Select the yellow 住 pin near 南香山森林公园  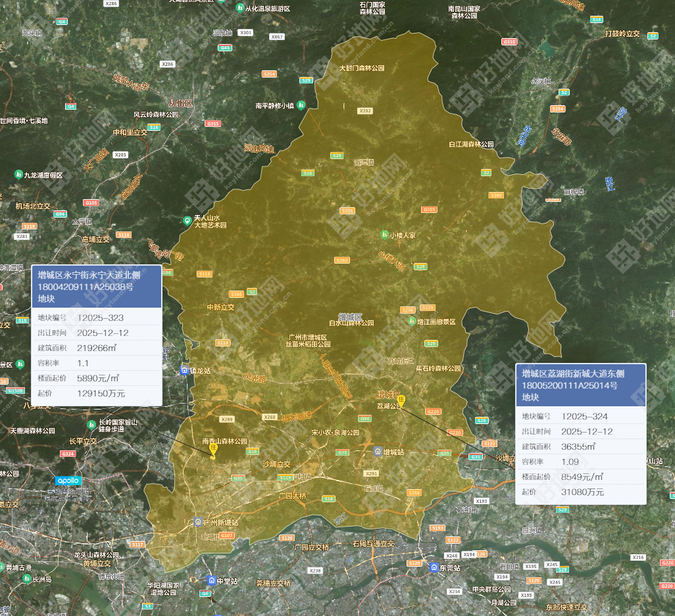(x=213, y=449)
